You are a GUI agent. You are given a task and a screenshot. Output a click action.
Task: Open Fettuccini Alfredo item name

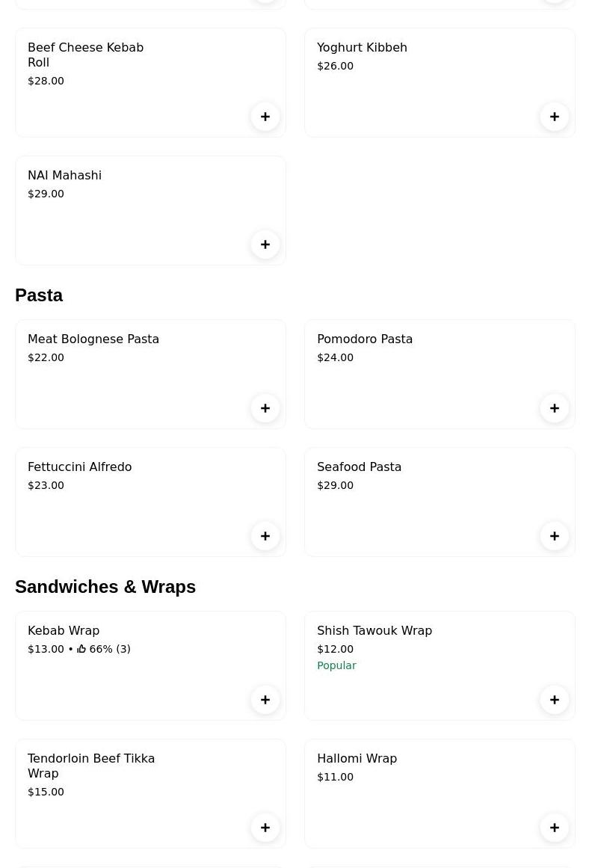(79, 467)
